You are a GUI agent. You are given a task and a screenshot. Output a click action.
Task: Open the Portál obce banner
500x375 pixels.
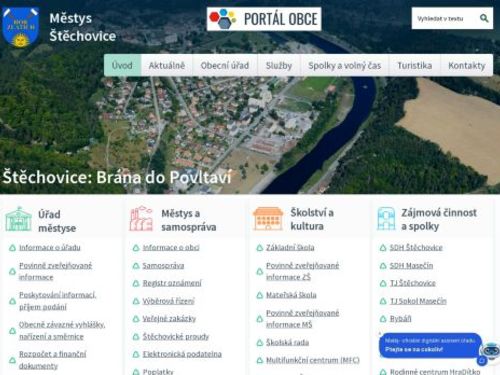coord(264,19)
